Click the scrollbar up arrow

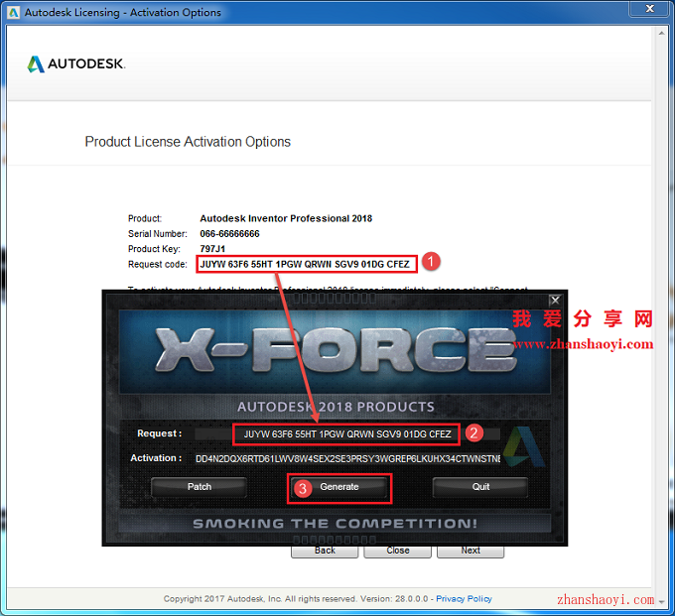coord(662,33)
